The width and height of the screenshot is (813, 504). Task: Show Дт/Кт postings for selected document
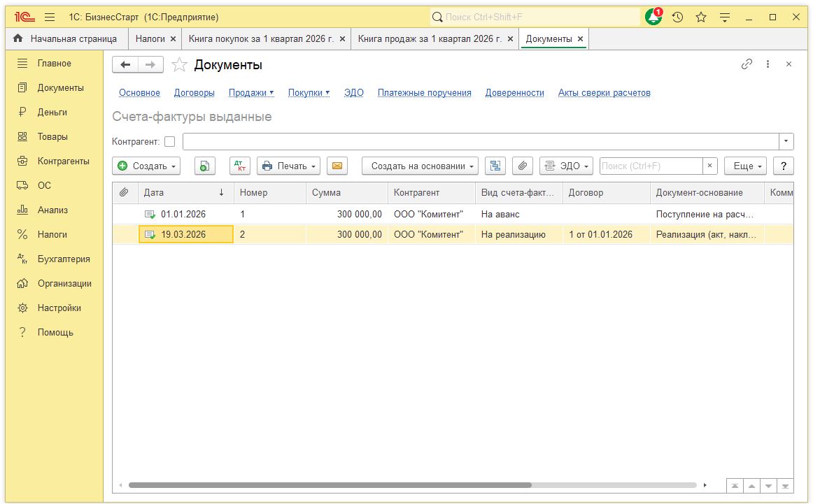coord(240,166)
